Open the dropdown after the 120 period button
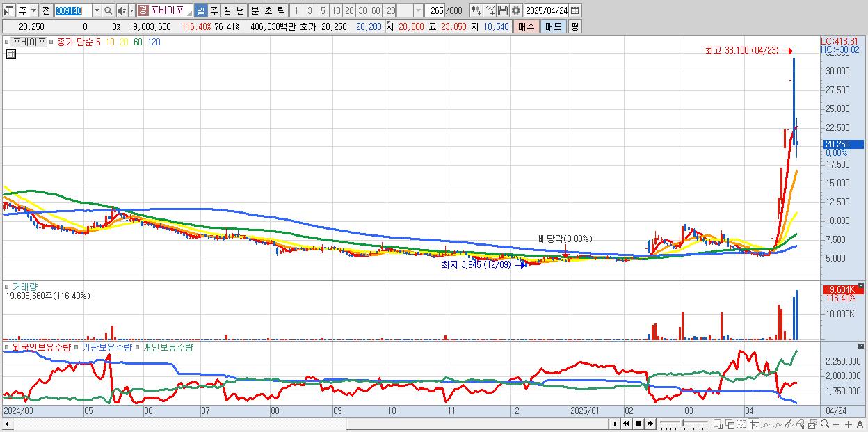The image size is (868, 432). pyautogui.click(x=417, y=10)
